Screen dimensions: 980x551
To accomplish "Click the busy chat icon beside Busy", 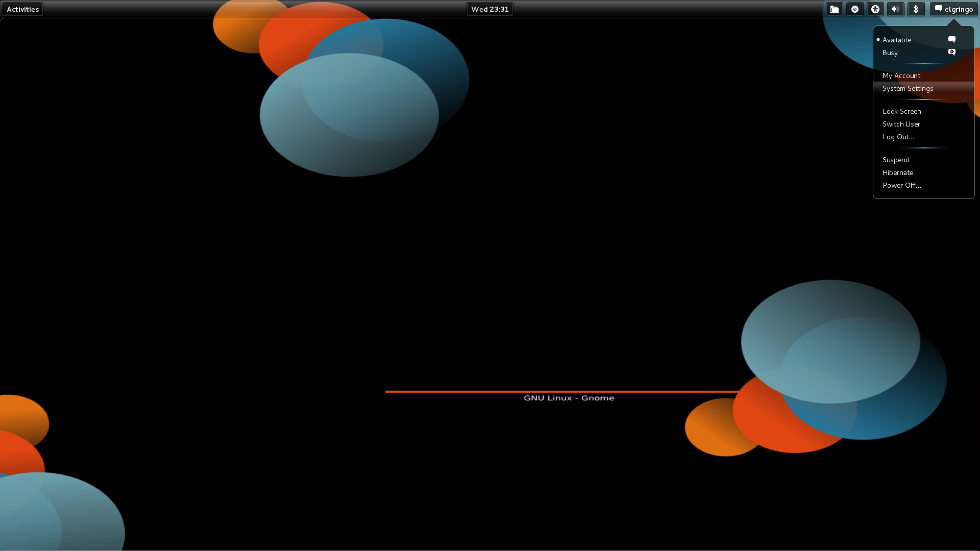I will pyautogui.click(x=952, y=52).
